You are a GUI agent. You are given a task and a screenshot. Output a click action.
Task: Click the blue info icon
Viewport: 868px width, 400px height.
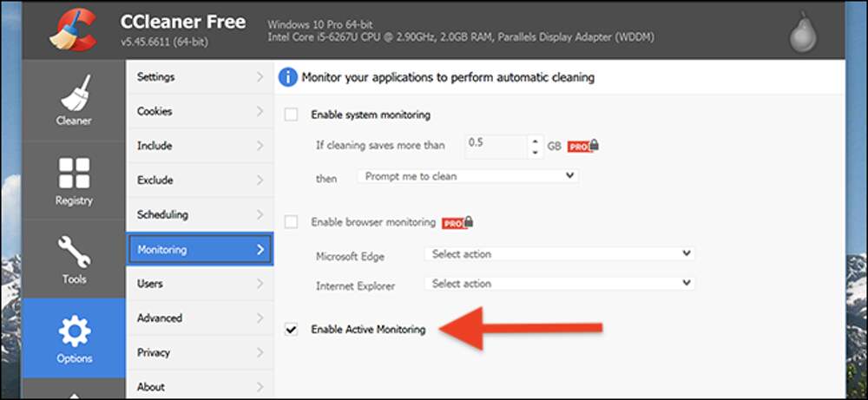(287, 77)
